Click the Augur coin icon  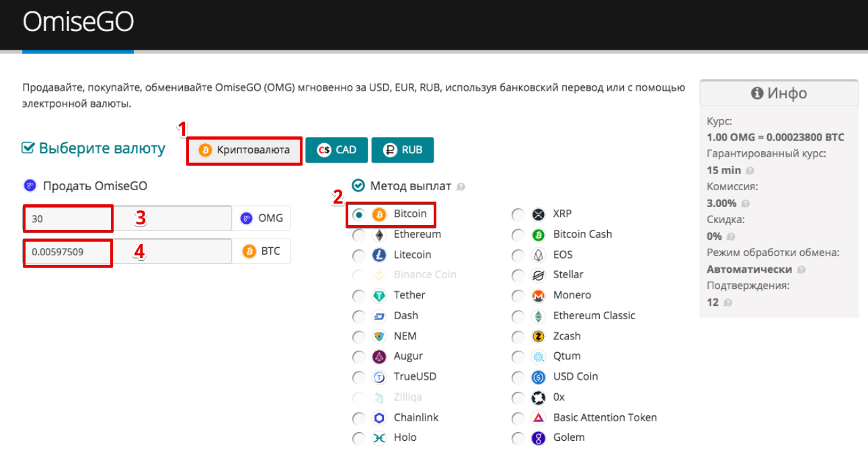click(x=379, y=356)
